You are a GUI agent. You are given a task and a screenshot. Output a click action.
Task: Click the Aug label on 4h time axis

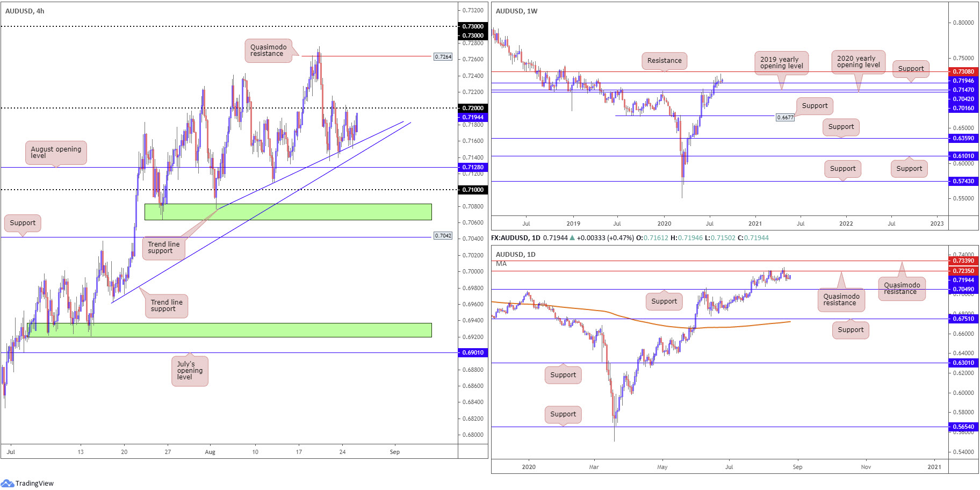pyautogui.click(x=210, y=452)
